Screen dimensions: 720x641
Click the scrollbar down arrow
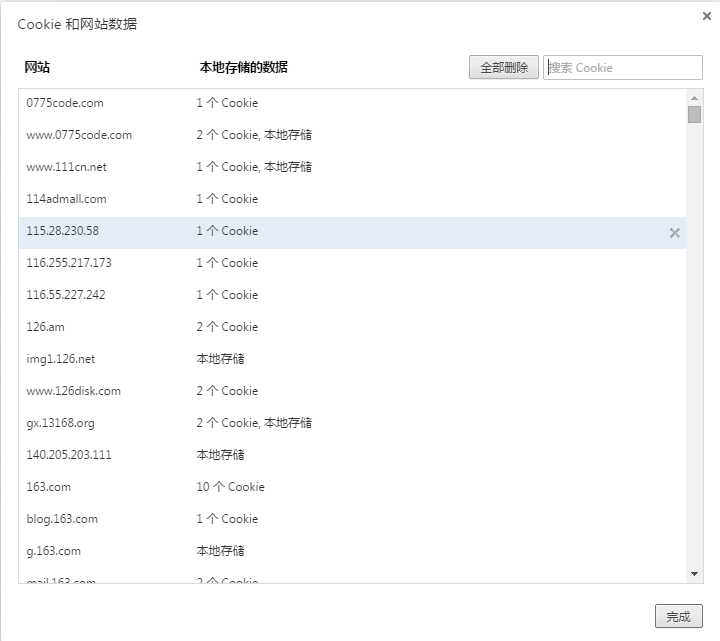694,574
